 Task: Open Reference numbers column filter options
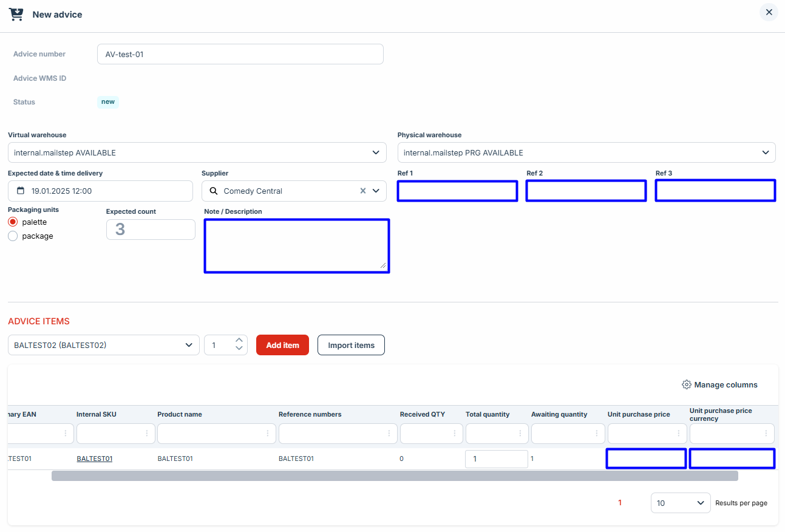[x=389, y=434]
